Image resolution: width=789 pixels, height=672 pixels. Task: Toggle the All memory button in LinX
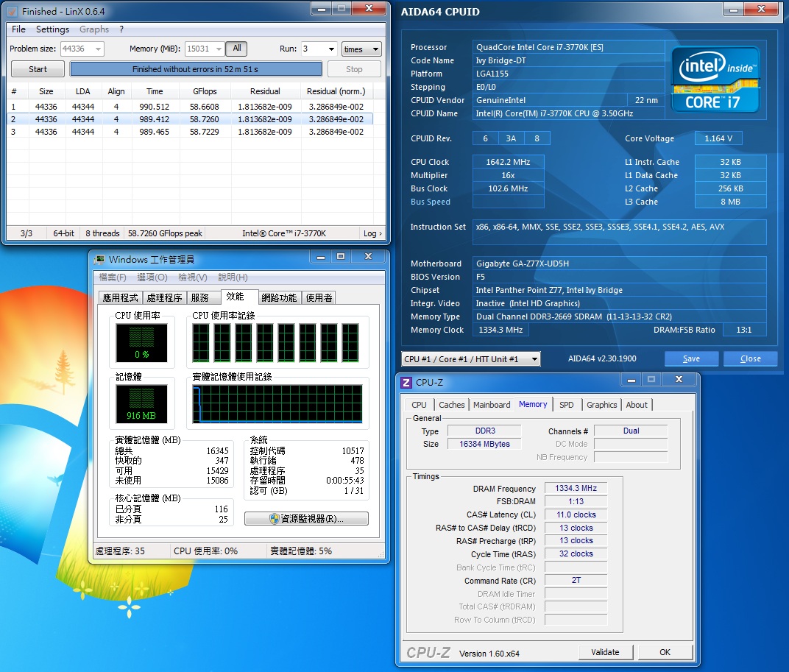pos(236,49)
